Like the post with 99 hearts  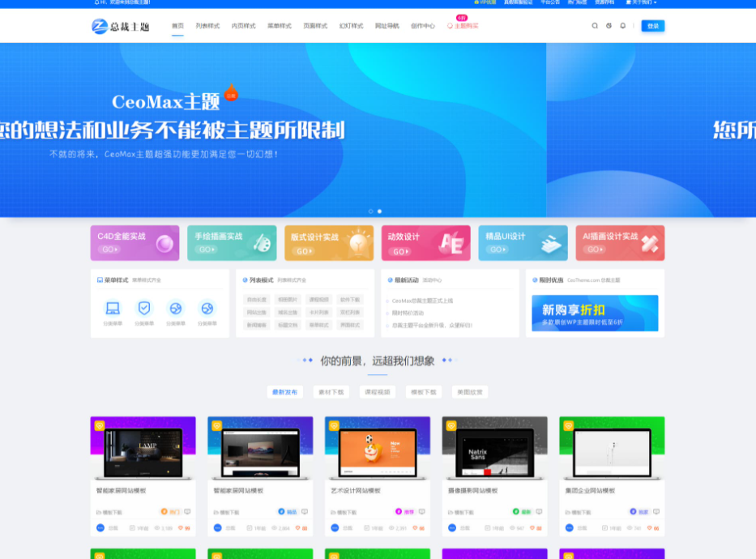[184, 528]
